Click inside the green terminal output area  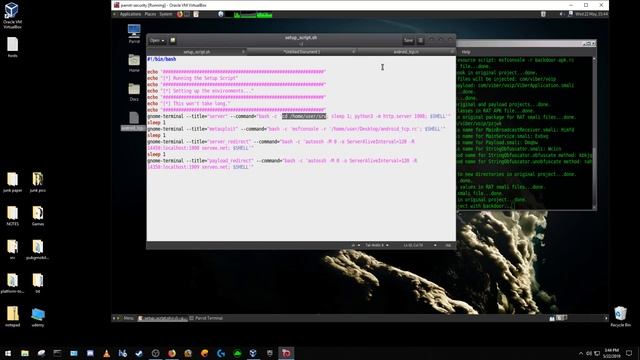coord(524,133)
